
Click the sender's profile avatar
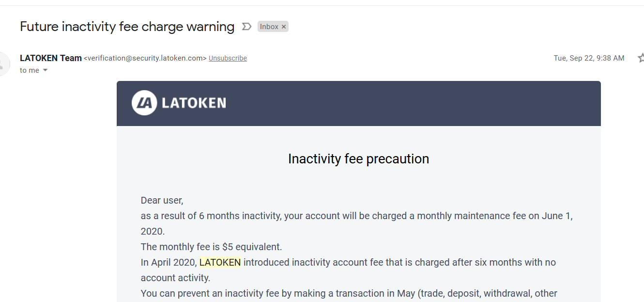[4, 64]
